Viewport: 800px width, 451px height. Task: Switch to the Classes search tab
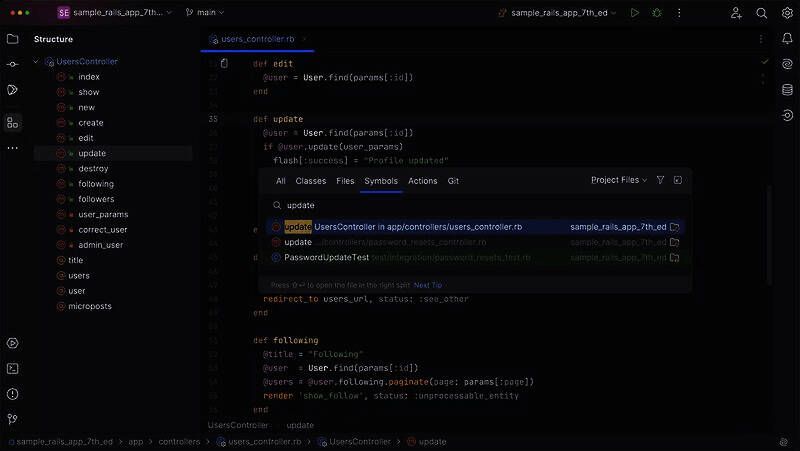coord(310,181)
